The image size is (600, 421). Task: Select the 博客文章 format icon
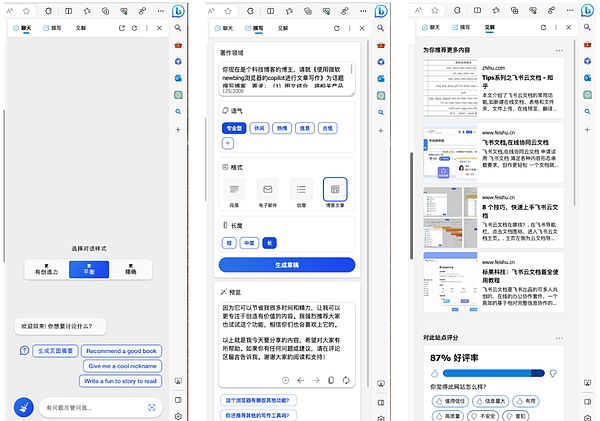click(335, 188)
